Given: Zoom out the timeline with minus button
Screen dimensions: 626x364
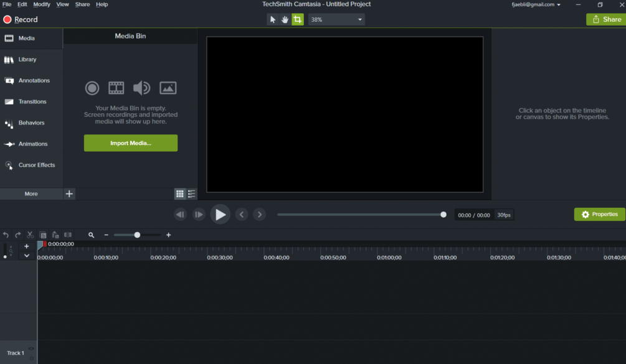Looking at the screenshot, I should click(x=106, y=235).
